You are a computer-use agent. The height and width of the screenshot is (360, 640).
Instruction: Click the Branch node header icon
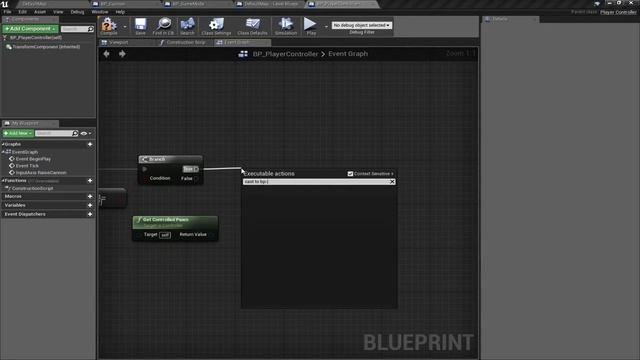click(144, 159)
